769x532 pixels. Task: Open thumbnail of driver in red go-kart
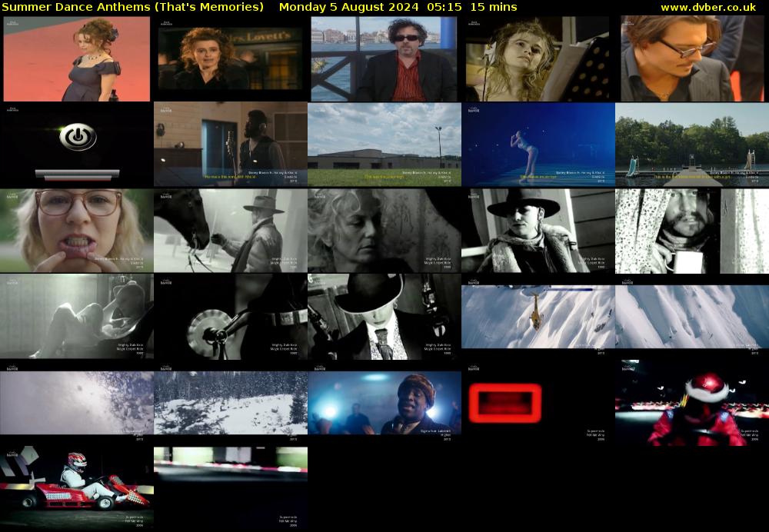click(76, 489)
